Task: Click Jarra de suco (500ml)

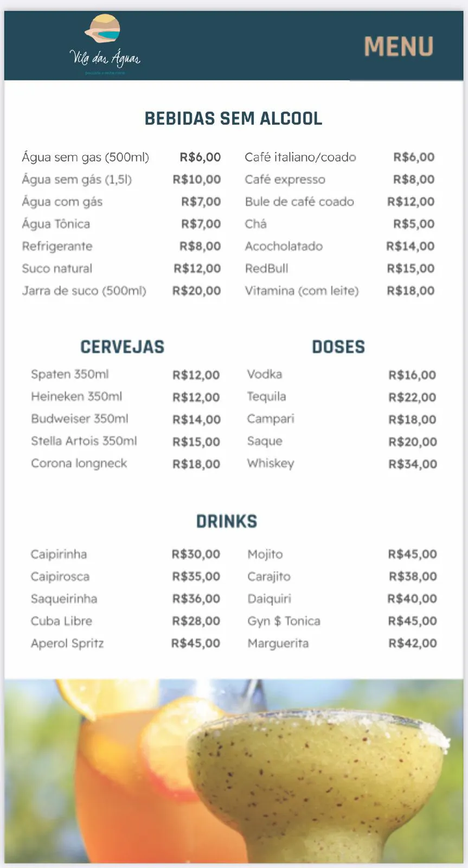Action: (x=84, y=291)
